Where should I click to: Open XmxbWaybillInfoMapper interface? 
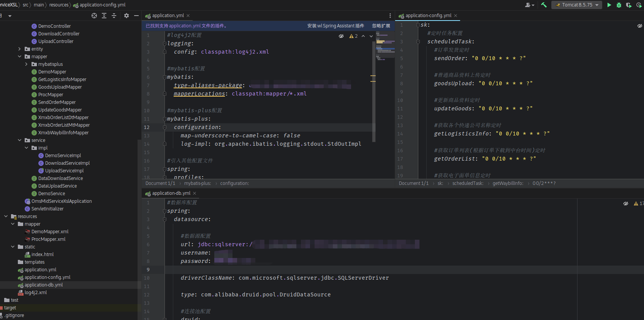(63, 133)
